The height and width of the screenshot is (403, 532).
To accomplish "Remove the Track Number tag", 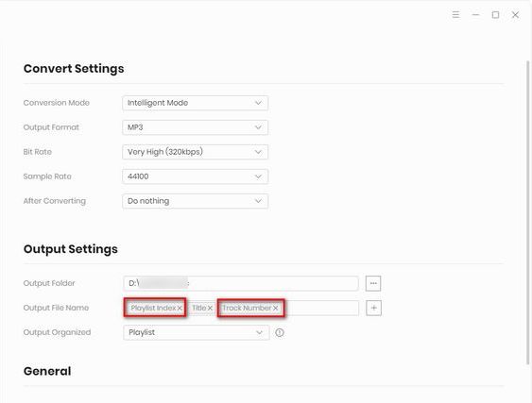I will pyautogui.click(x=276, y=308).
